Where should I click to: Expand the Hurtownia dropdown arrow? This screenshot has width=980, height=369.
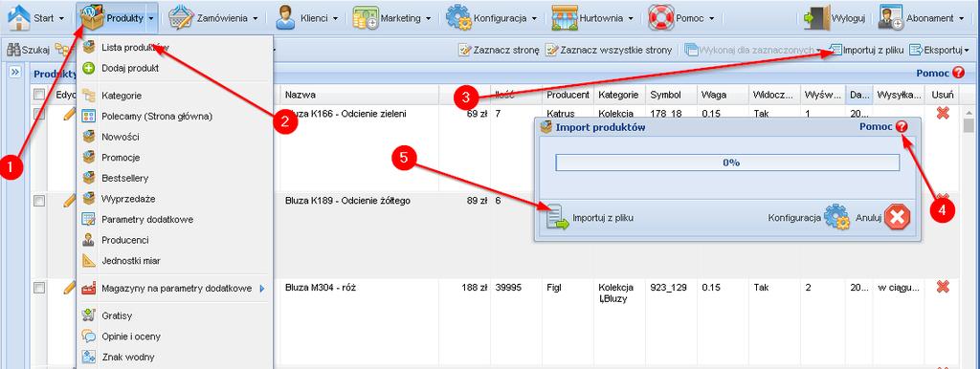(631, 19)
